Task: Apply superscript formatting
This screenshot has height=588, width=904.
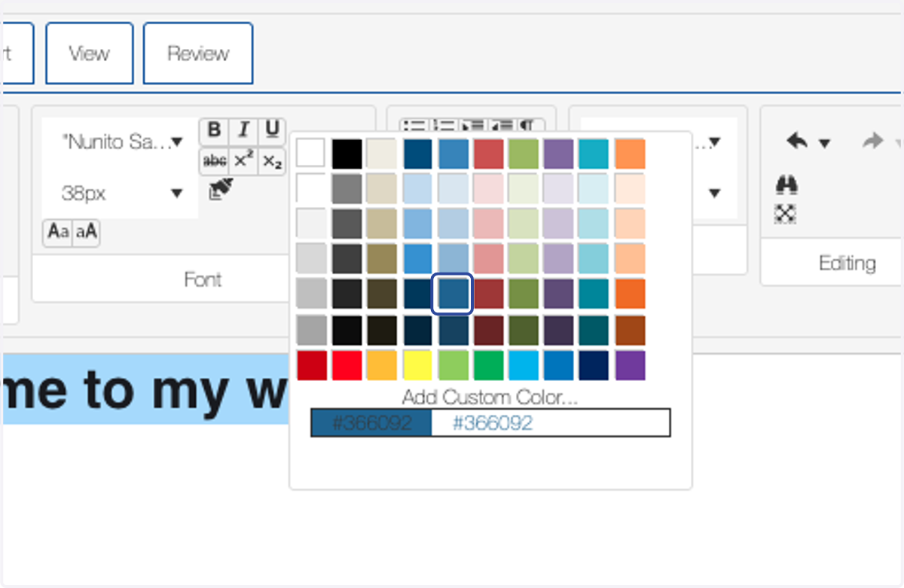Action: click(243, 161)
